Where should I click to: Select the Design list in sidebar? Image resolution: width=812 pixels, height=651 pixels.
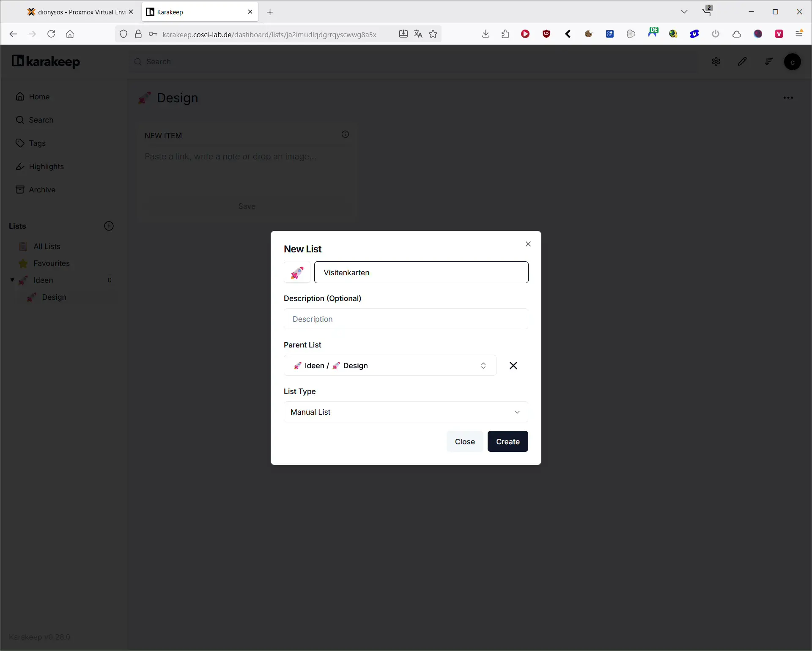point(54,297)
